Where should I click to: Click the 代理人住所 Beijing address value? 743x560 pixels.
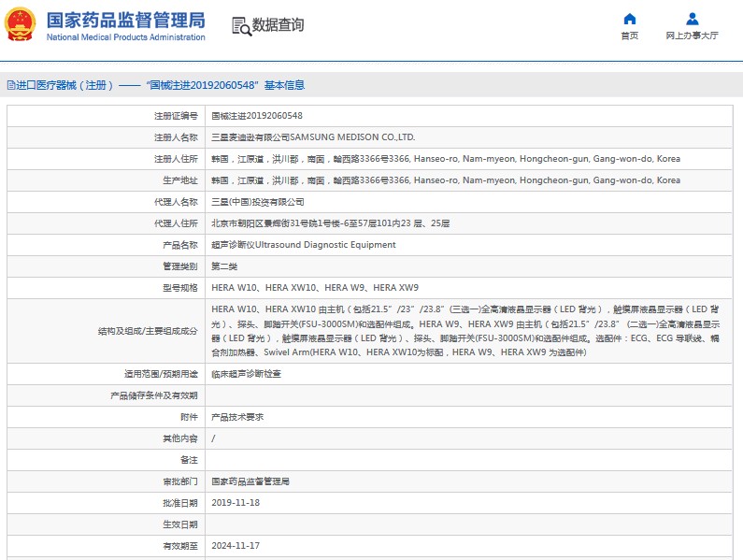pos(330,223)
